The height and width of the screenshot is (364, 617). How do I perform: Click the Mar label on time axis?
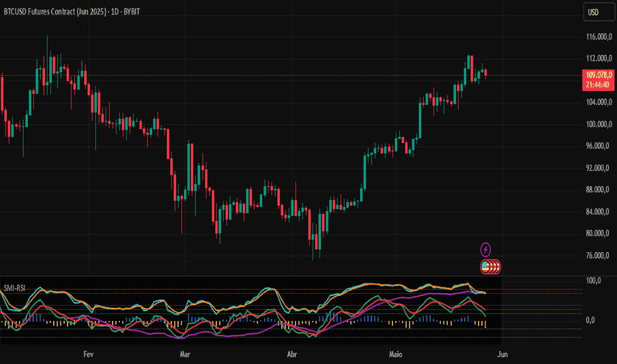coord(185,354)
